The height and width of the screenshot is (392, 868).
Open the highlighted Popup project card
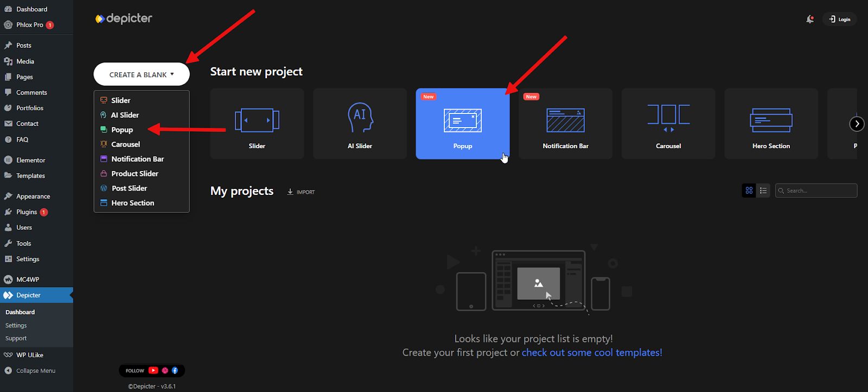click(x=463, y=124)
